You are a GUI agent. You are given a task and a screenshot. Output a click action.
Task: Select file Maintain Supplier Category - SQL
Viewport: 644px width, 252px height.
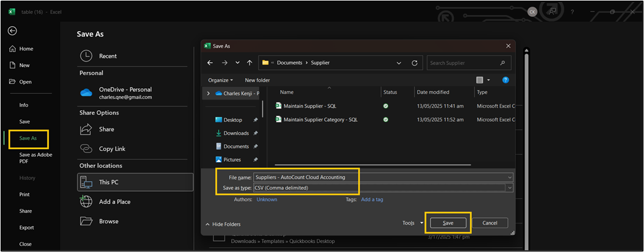click(320, 120)
